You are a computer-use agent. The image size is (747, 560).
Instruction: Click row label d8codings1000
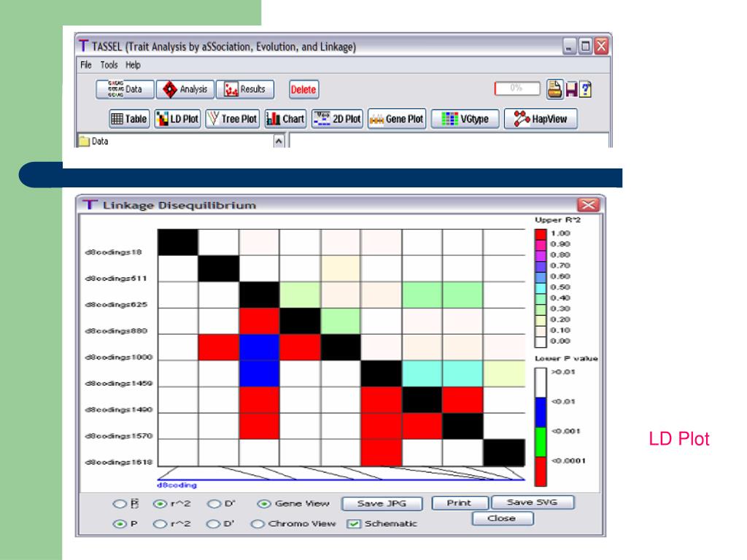click(x=119, y=357)
